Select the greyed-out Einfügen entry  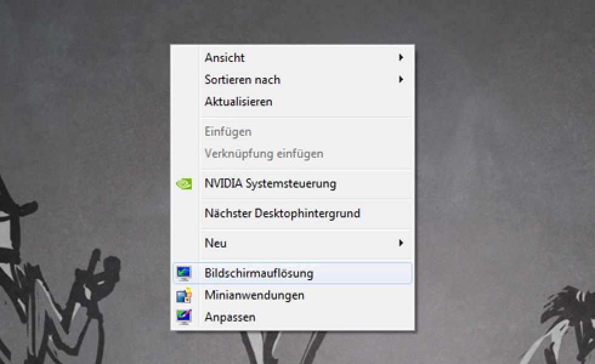228,132
